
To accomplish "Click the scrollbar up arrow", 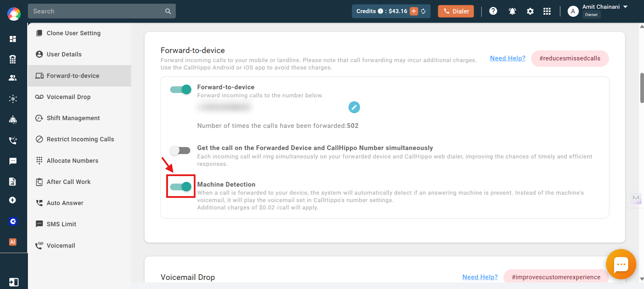I will (642, 27).
